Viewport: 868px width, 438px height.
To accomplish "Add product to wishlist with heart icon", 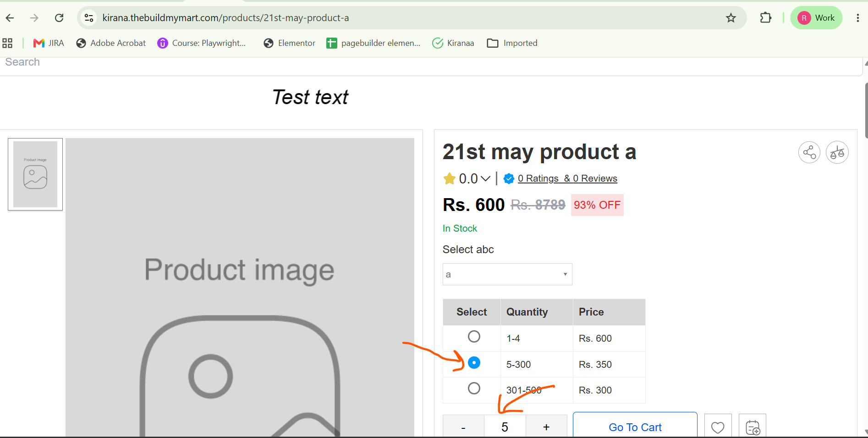I will click(718, 426).
